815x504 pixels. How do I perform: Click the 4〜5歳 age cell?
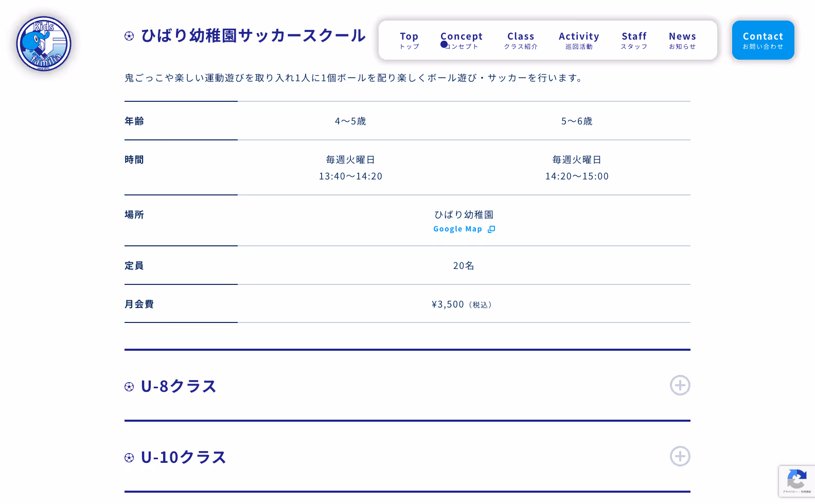[x=350, y=121]
